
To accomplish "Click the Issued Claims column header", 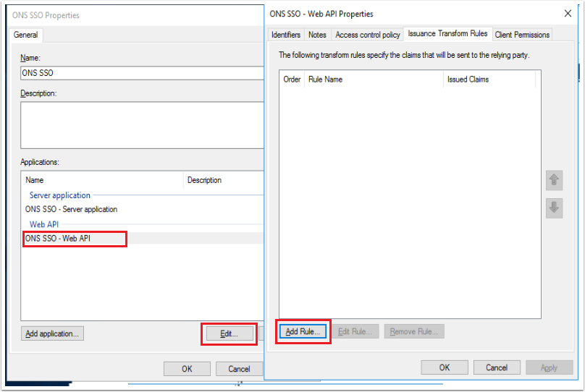I will pyautogui.click(x=489, y=80).
